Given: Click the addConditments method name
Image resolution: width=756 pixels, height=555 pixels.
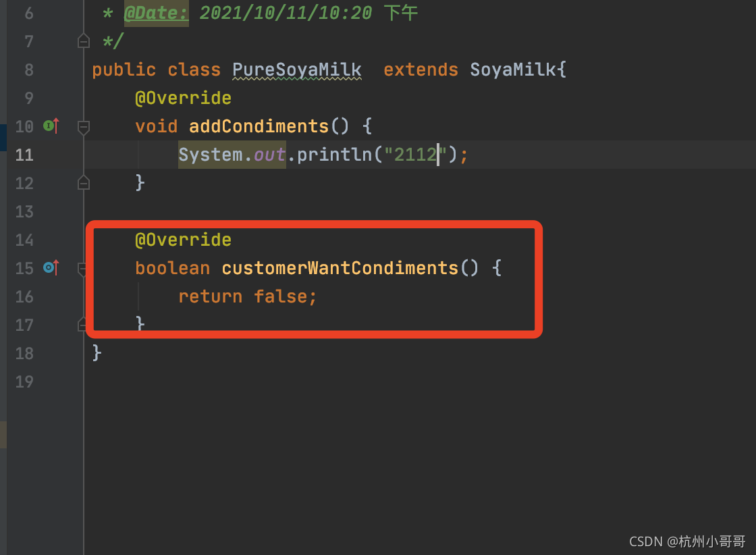Looking at the screenshot, I should (259, 126).
